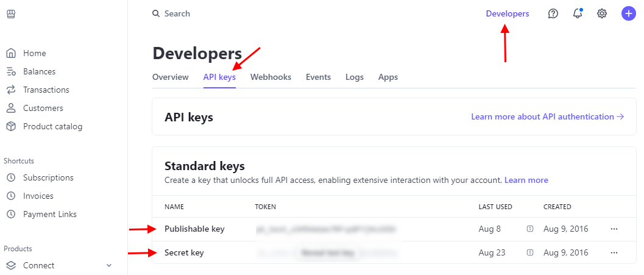The height and width of the screenshot is (275, 644).
Task: Open the Home page from sidebar
Action: click(35, 54)
